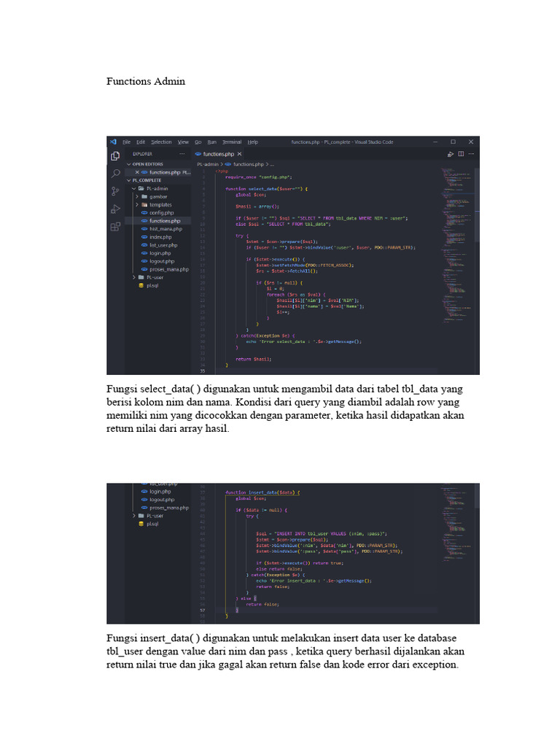
Task: Open the File menu
Action: tap(126, 142)
